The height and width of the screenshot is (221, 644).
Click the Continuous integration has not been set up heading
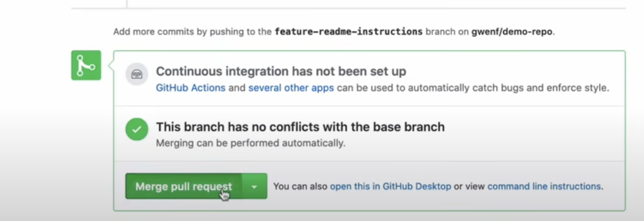tap(281, 71)
